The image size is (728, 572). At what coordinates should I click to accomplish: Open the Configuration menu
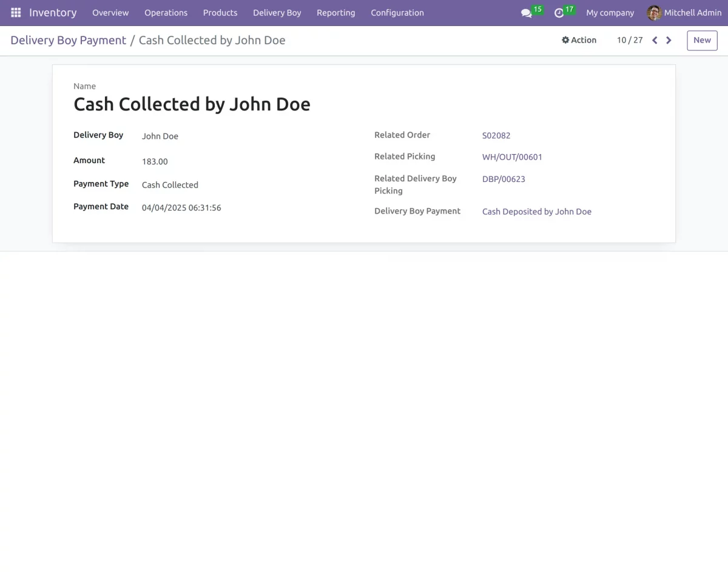point(397,12)
